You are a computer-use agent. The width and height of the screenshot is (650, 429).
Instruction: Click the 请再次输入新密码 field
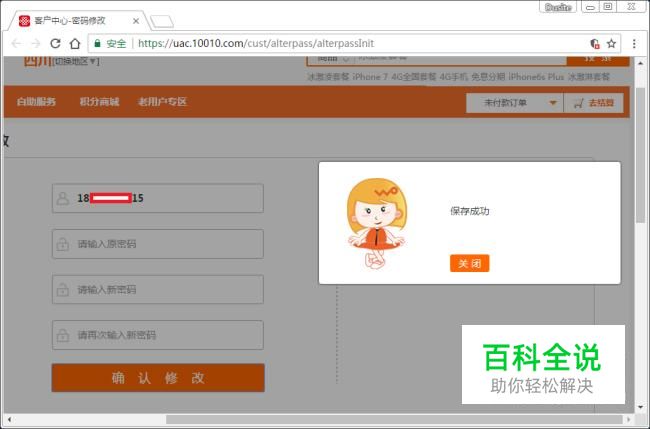[x=158, y=335]
